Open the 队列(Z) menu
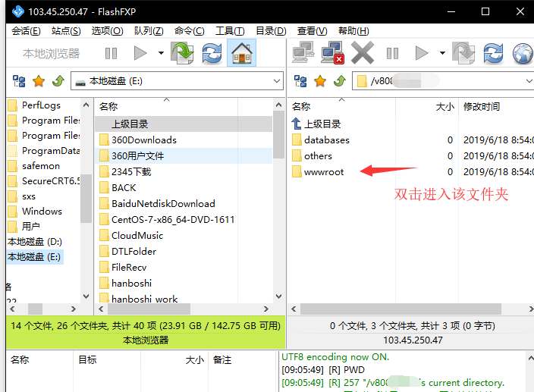The width and height of the screenshot is (534, 392). pyautogui.click(x=149, y=31)
